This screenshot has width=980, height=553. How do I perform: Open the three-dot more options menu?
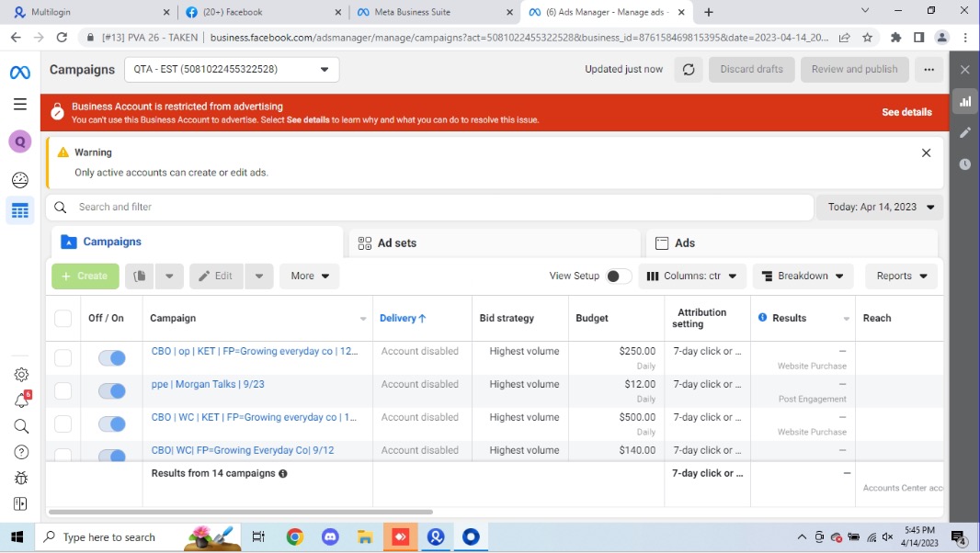(929, 70)
